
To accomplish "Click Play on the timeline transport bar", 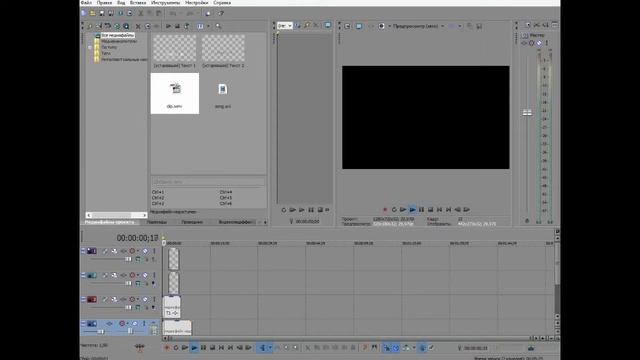I will (194, 348).
